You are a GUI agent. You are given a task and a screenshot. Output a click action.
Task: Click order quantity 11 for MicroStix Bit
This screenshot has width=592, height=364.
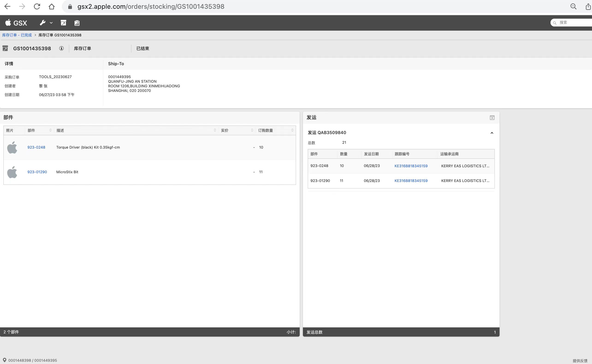click(x=261, y=172)
